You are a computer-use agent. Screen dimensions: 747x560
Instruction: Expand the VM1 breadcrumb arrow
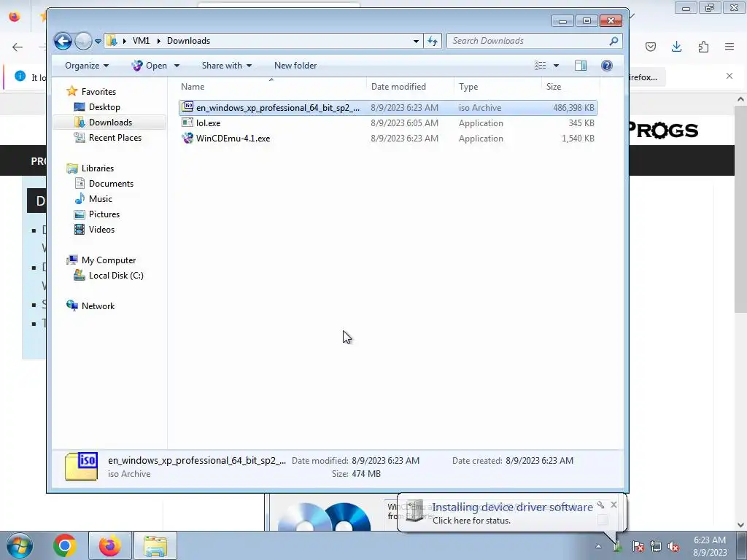coord(124,41)
